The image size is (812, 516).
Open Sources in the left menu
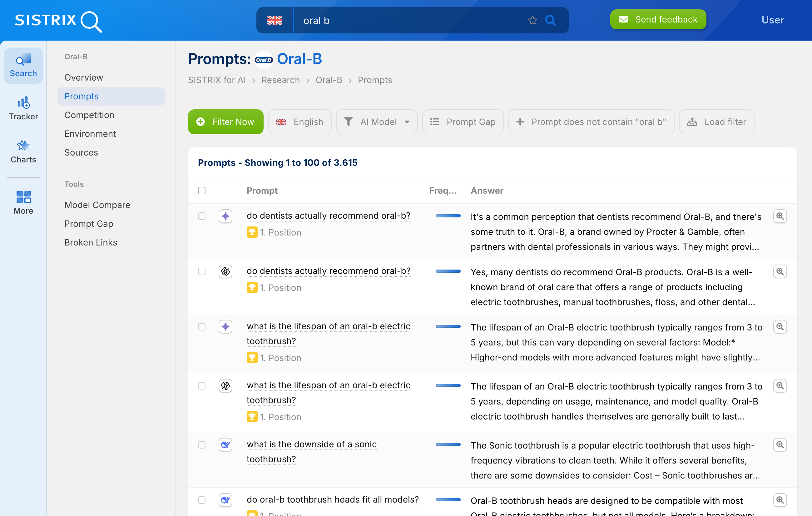coord(81,152)
